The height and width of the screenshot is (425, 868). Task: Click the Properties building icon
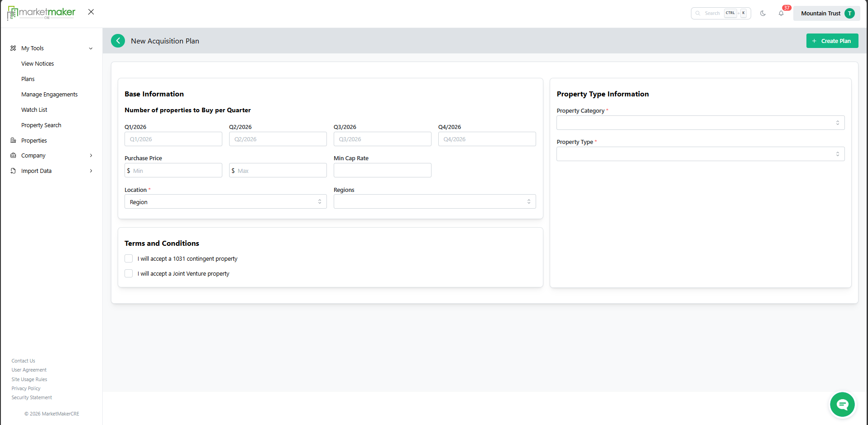point(13,140)
